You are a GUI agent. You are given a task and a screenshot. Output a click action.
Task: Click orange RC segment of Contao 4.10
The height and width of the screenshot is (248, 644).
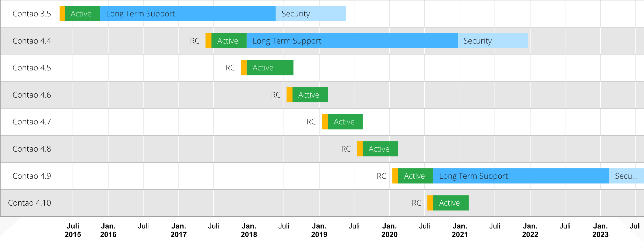pos(430,203)
